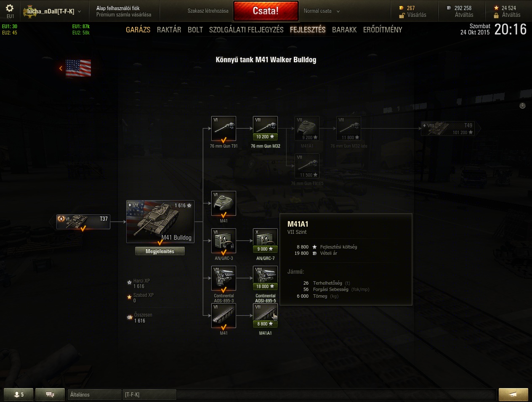
Task: Select the Általános chat channel tab
Action: point(94,394)
